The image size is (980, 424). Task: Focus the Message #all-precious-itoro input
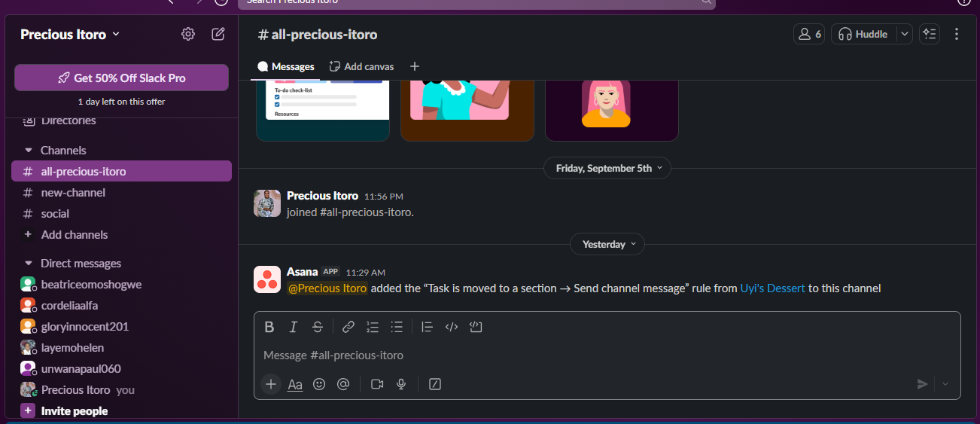pos(607,355)
